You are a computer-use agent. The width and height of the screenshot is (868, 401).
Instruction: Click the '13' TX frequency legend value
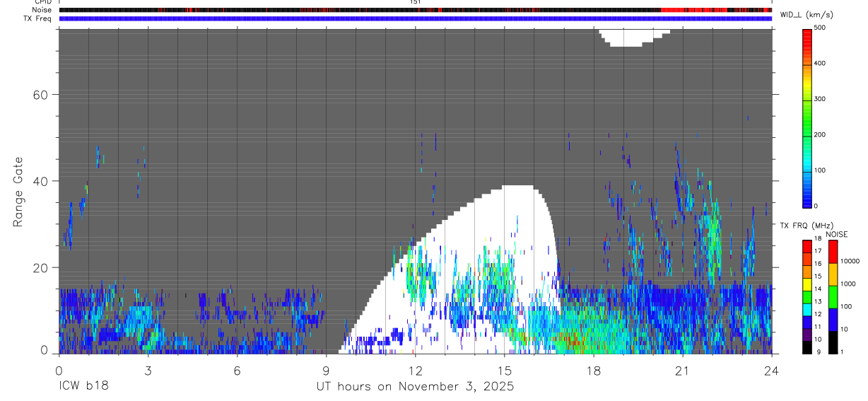coord(818,301)
